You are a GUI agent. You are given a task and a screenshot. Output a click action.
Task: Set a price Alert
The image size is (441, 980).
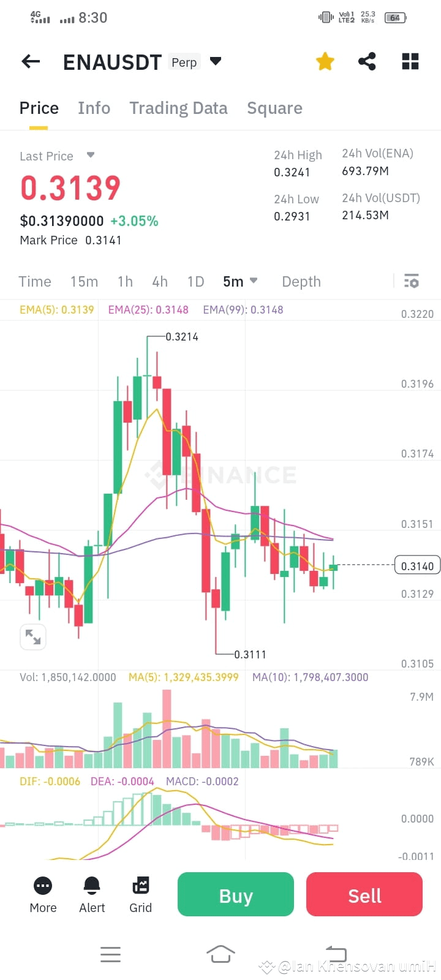pyautogui.click(x=92, y=895)
